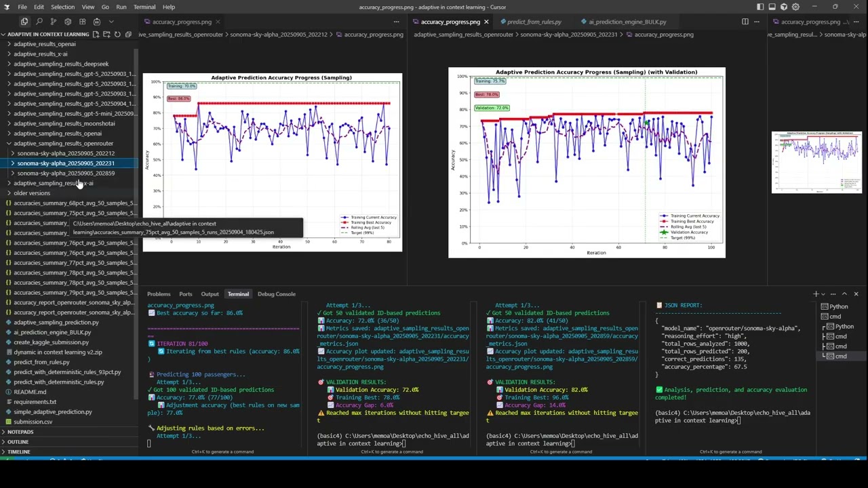Viewport: 868px width, 488px height.
Task: Close the terminal panel
Action: (856, 294)
